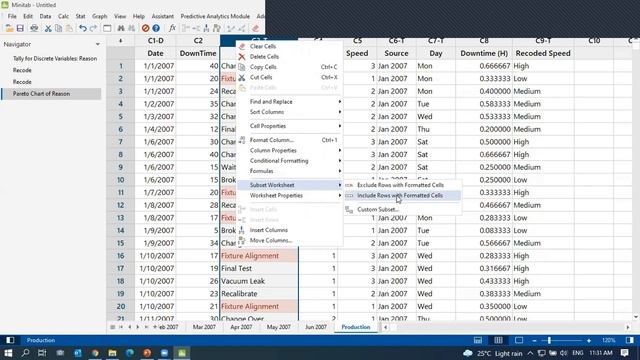Click the Find binoculars icon in toolbar

pyautogui.click(x=121, y=28)
